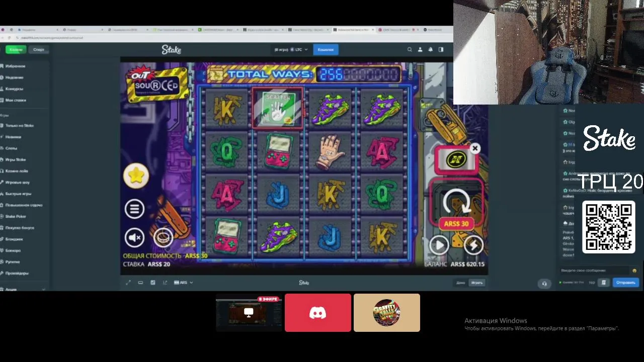Viewport: 644px width, 362px height.
Task: Click the share icon below the game
Action: click(165, 283)
